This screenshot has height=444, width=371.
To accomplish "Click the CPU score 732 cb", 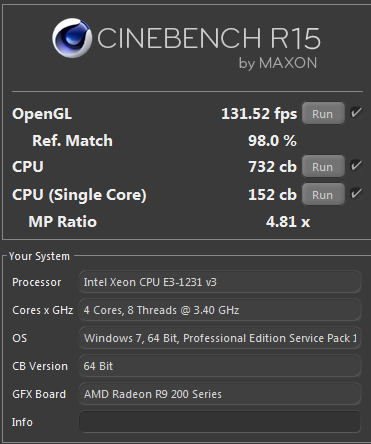I will [272, 167].
